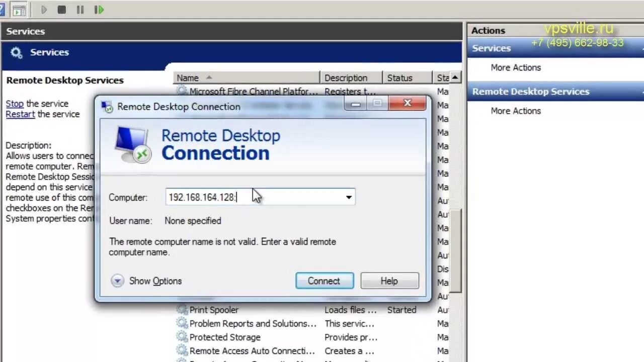644x362 pixels.
Task: Click gear icon beside Microsoft Fibre Channel Platform
Action: [x=182, y=91]
